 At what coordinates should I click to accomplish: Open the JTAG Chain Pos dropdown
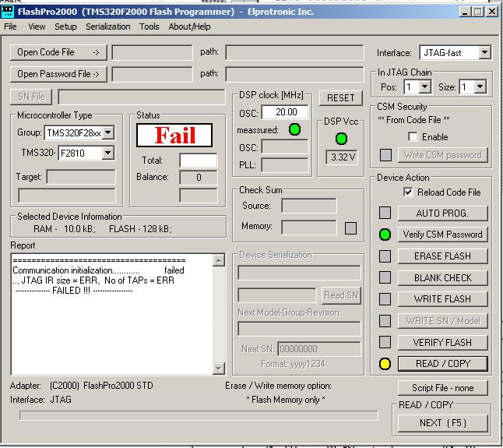tap(424, 86)
